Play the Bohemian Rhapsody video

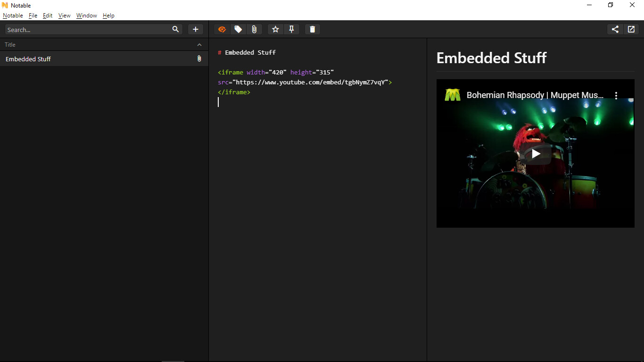[536, 154]
